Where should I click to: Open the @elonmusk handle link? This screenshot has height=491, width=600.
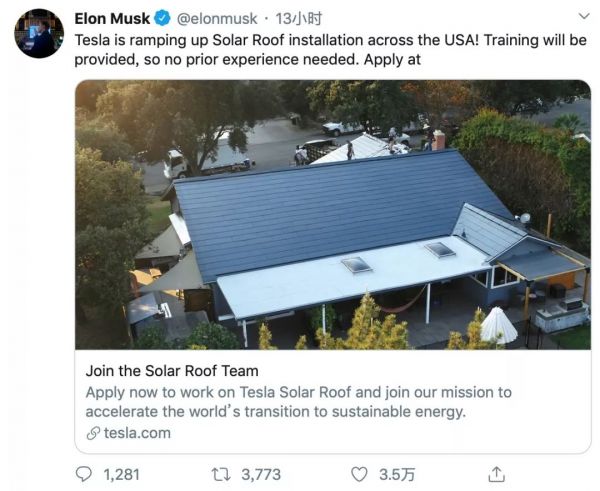(x=217, y=18)
